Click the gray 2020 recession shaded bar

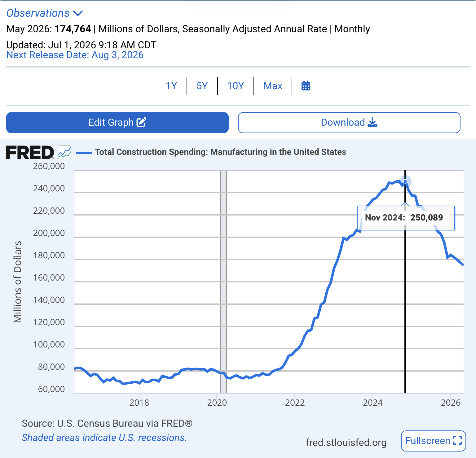pyautogui.click(x=223, y=281)
